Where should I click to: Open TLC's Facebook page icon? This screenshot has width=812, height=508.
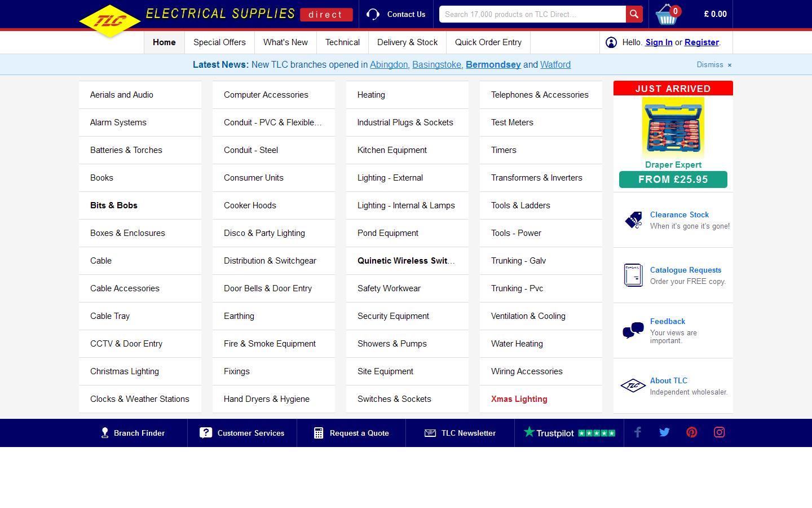637,432
